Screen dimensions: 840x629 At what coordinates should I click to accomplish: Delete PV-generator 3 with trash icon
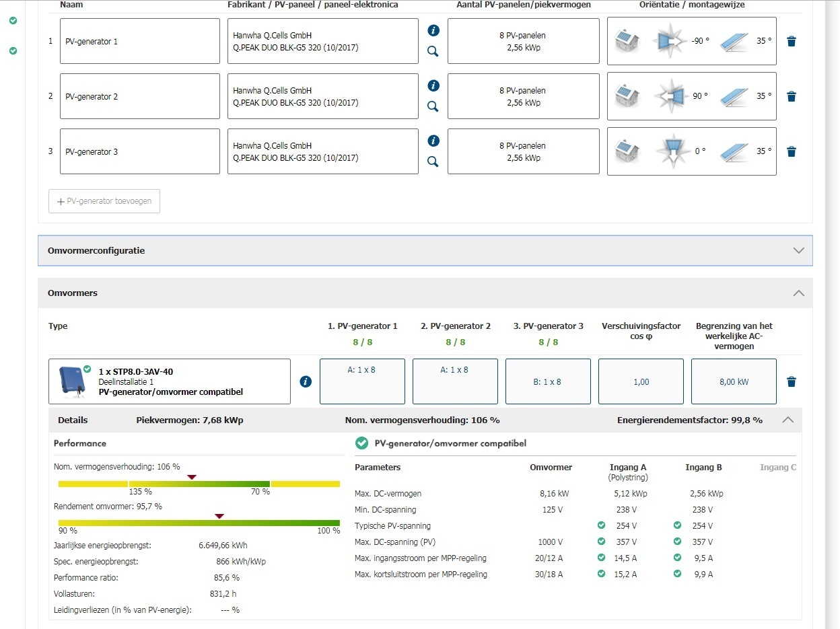pos(792,152)
